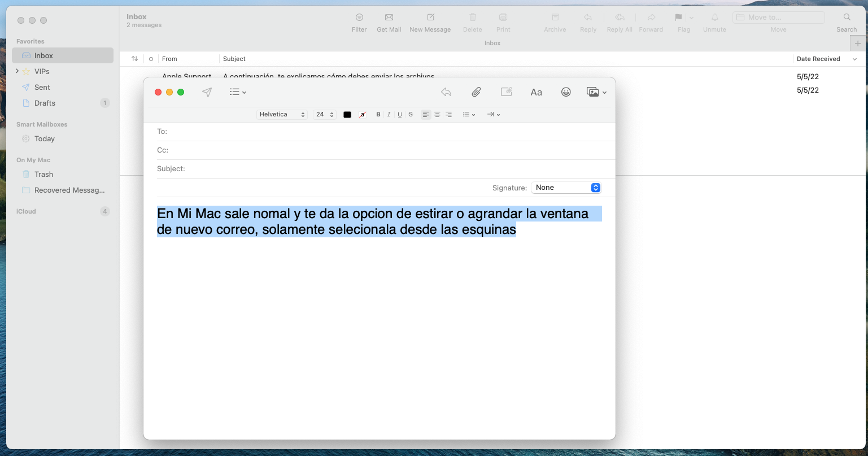This screenshot has height=456, width=868.
Task: Click the Filter messages icon
Action: 359,18
